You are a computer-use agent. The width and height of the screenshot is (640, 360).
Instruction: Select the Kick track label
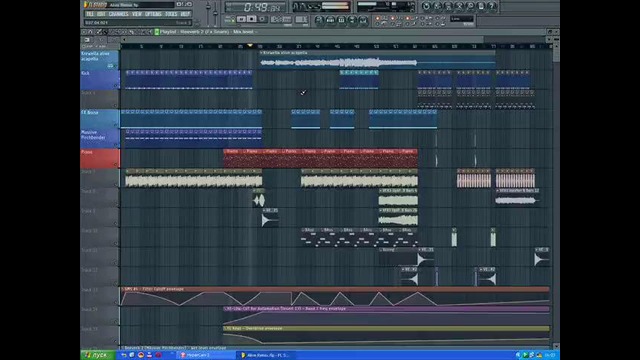(100, 80)
